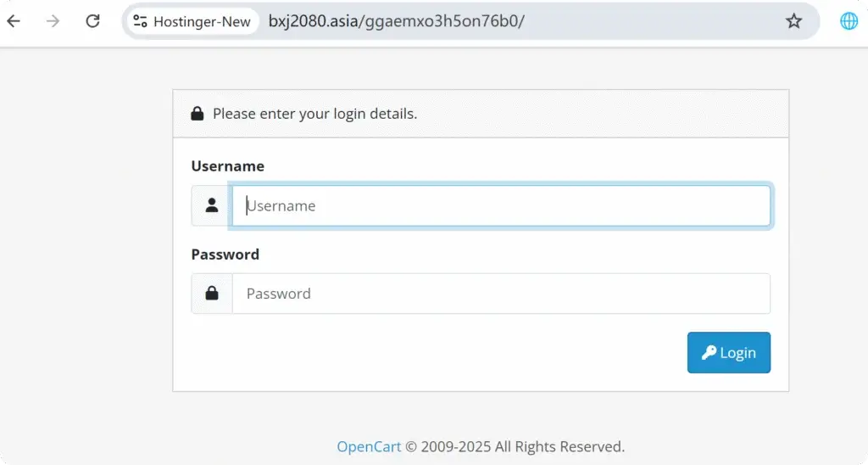Bookmark this page with the star

793,22
